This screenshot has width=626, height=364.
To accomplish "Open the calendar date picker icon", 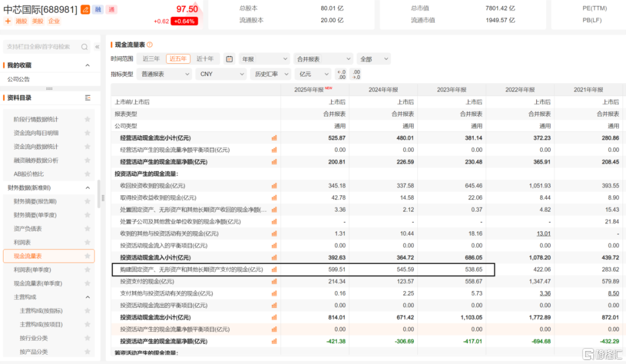I will 229,59.
